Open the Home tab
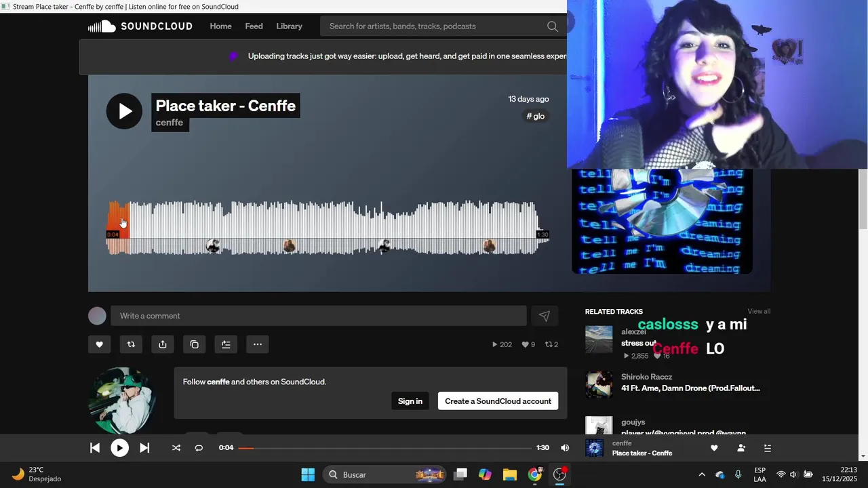868x488 pixels. (x=220, y=26)
